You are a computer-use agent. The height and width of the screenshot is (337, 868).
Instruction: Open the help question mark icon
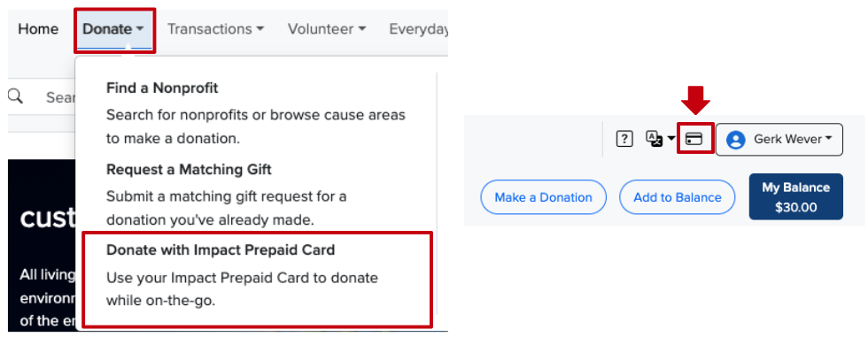pos(624,139)
